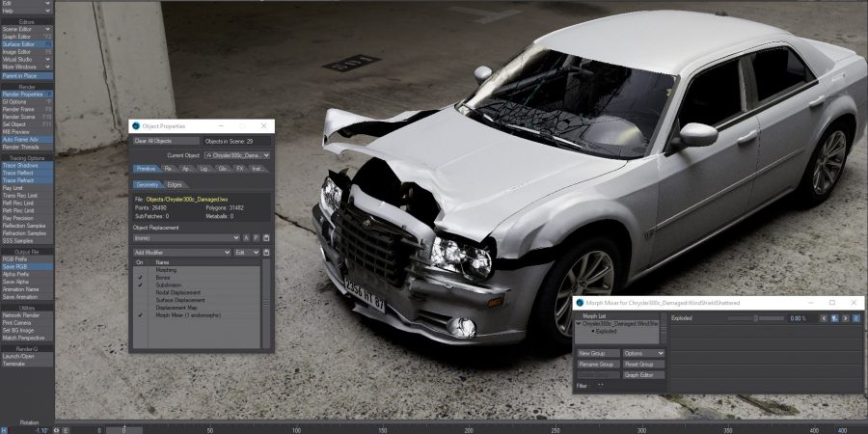Viewport: 868px width, 434px height.
Task: Click Rename Group in Morph Mixer
Action: point(598,365)
